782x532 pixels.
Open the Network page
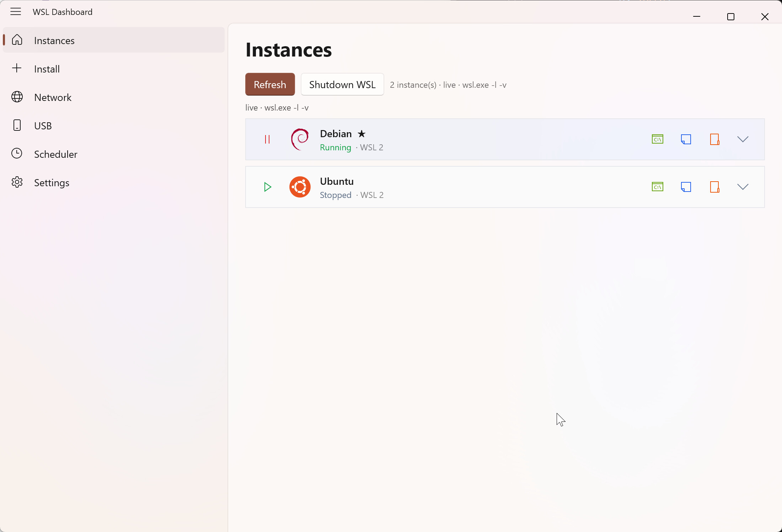coord(114,97)
